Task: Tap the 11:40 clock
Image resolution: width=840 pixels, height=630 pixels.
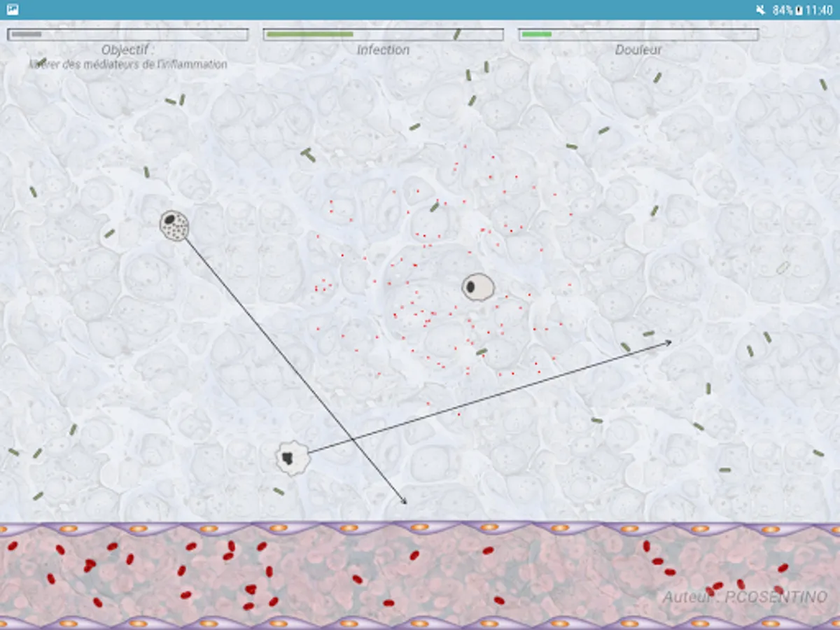Action: tap(819, 10)
